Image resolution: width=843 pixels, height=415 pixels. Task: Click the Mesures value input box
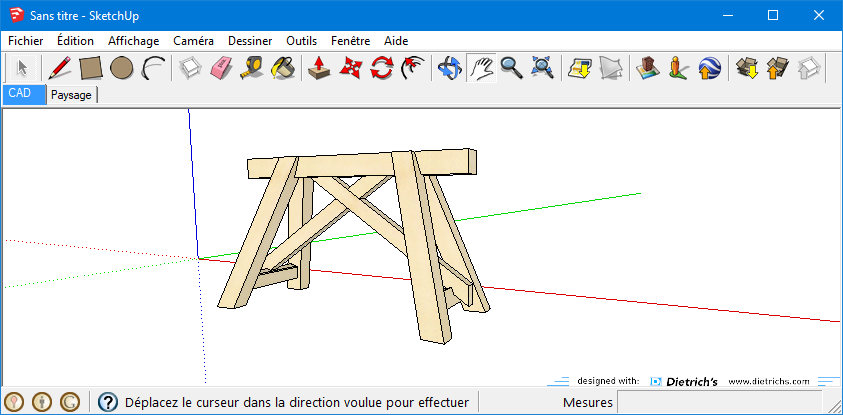[x=719, y=402]
